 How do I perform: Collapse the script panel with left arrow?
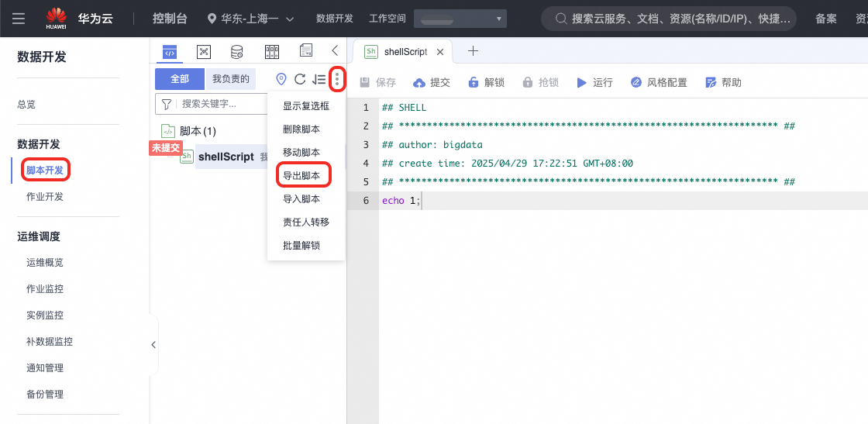pyautogui.click(x=334, y=51)
